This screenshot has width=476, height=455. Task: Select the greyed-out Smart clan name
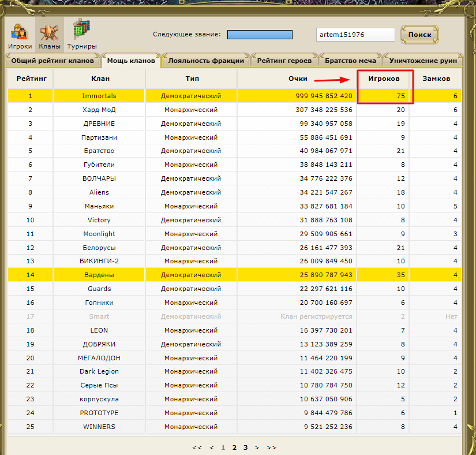[x=99, y=317]
